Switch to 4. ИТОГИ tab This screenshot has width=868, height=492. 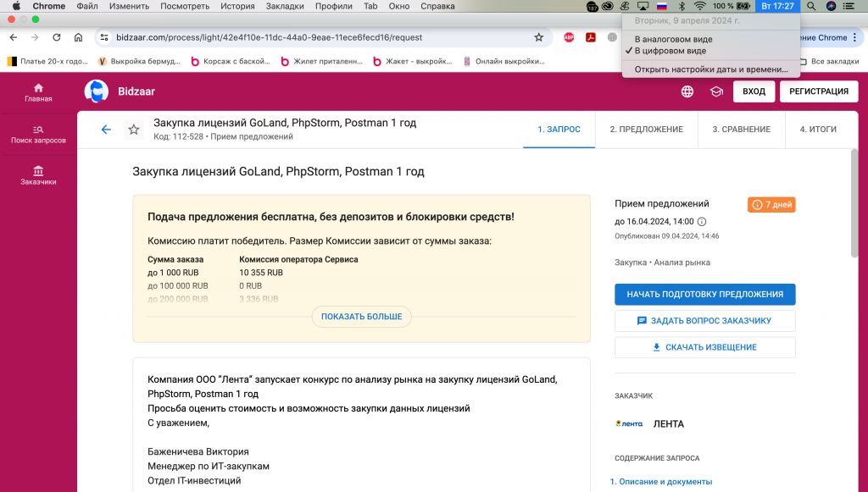coord(818,130)
